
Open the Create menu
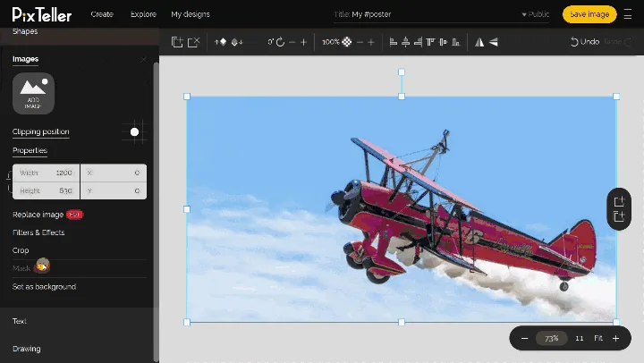point(102,14)
